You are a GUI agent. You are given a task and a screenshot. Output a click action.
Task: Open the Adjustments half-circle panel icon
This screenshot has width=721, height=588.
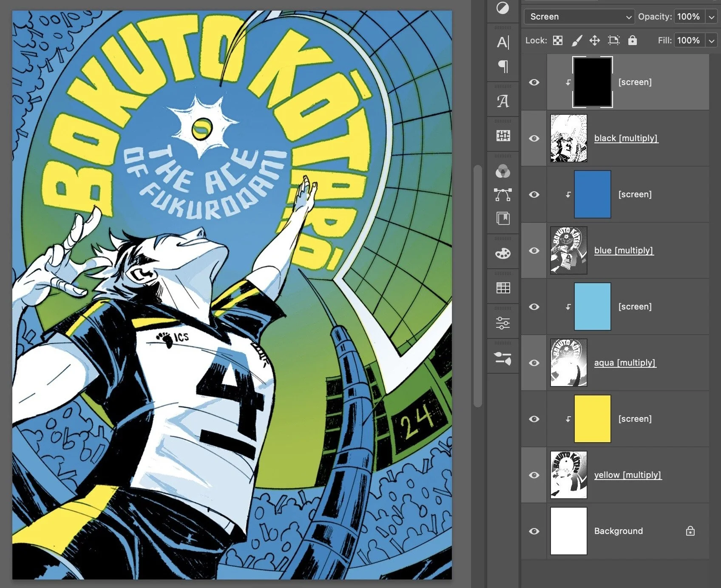point(502,8)
